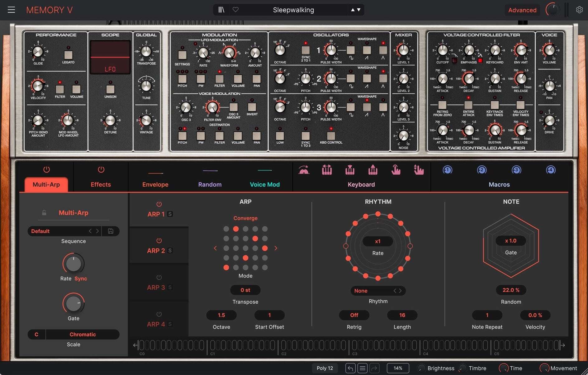Click the second pink keyboard icon

click(x=327, y=170)
